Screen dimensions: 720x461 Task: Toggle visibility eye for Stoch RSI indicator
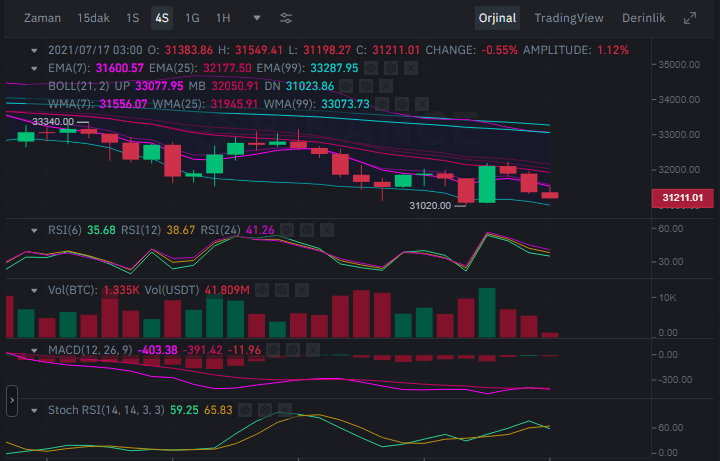pos(245,410)
